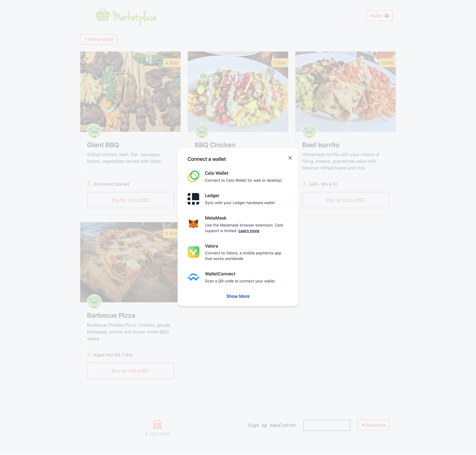Focus the newsletter sign up field

click(x=327, y=425)
